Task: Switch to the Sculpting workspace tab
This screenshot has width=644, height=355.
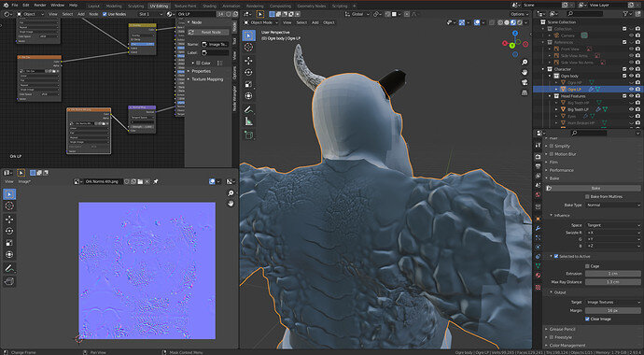Action: coord(135,7)
